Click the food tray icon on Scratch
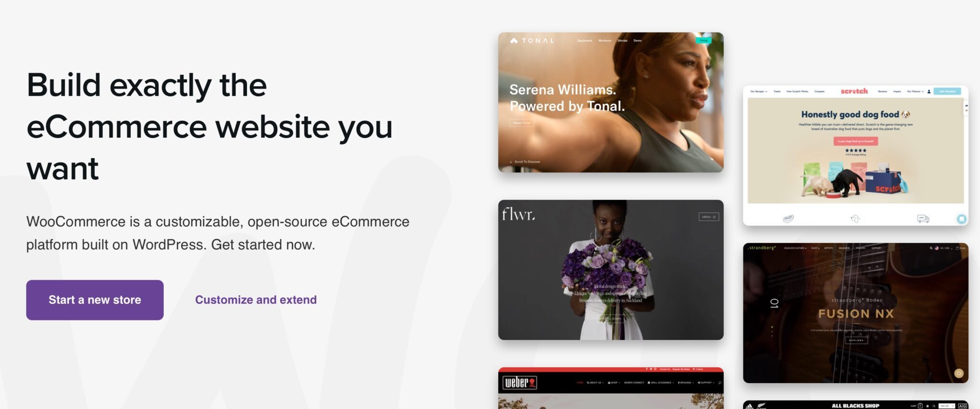This screenshot has width=980, height=409. click(788, 219)
